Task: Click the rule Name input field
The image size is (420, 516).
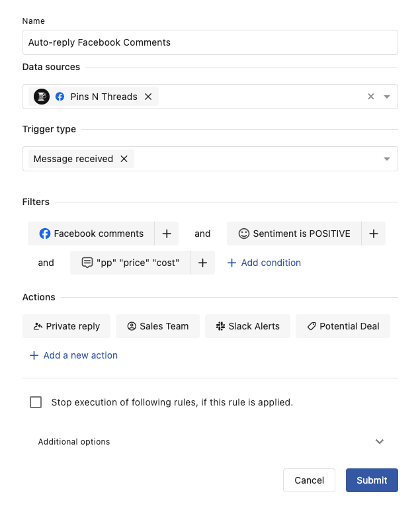Action: click(x=210, y=42)
